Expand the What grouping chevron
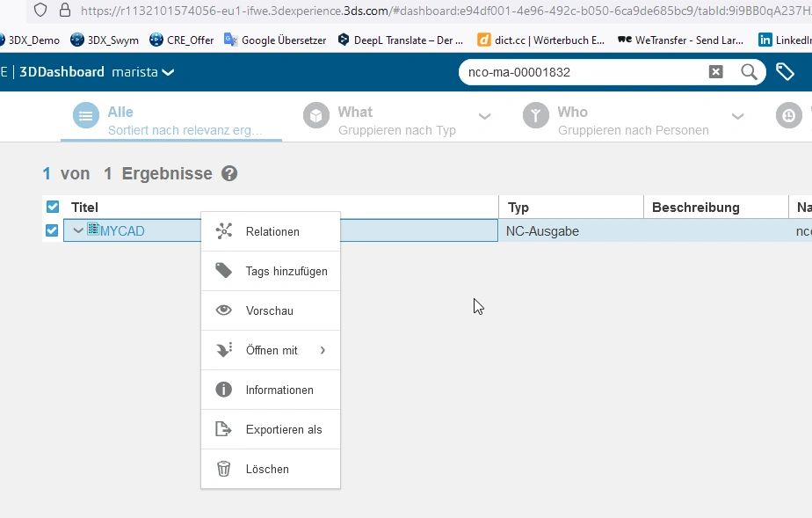 coord(484,117)
